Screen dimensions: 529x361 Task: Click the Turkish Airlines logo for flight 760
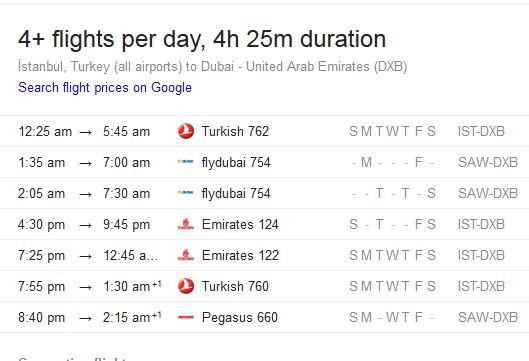pos(186,286)
